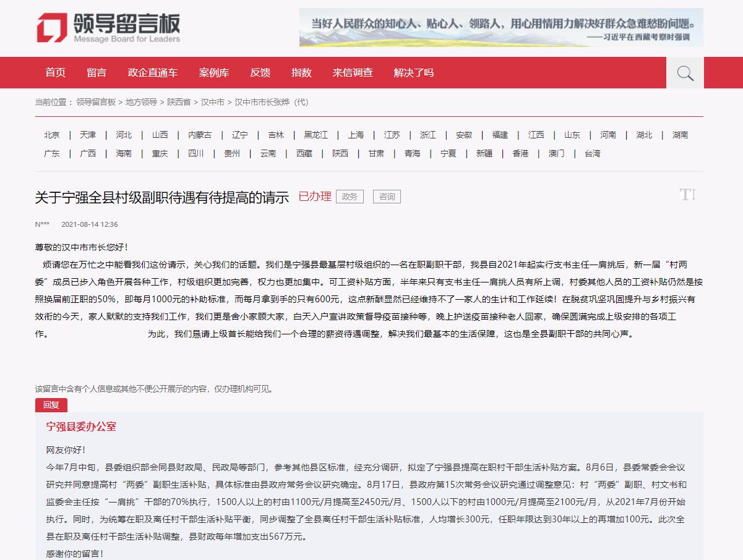Click the 解决了吗 nav item
The height and width of the screenshot is (560, 743).
(414, 73)
